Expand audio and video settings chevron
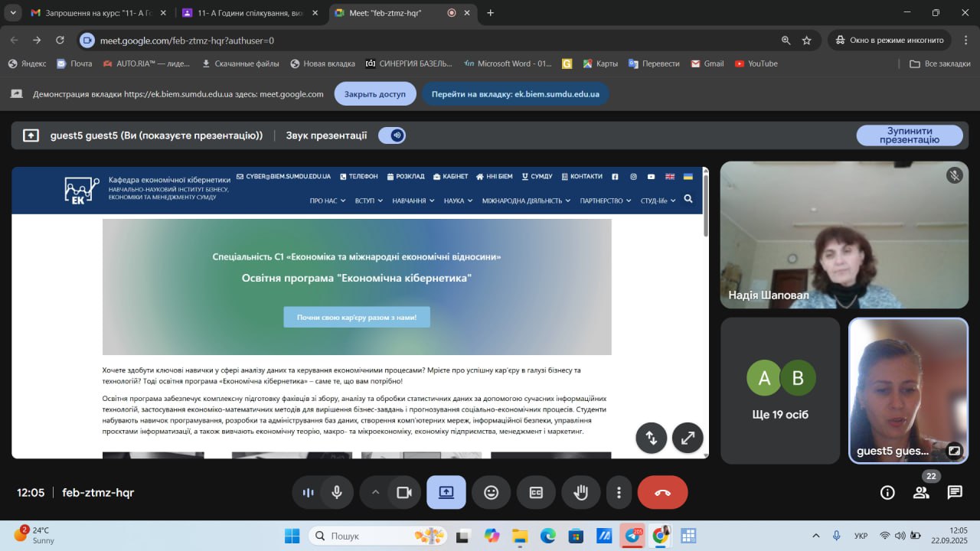This screenshot has height=551, width=980. pos(375,493)
